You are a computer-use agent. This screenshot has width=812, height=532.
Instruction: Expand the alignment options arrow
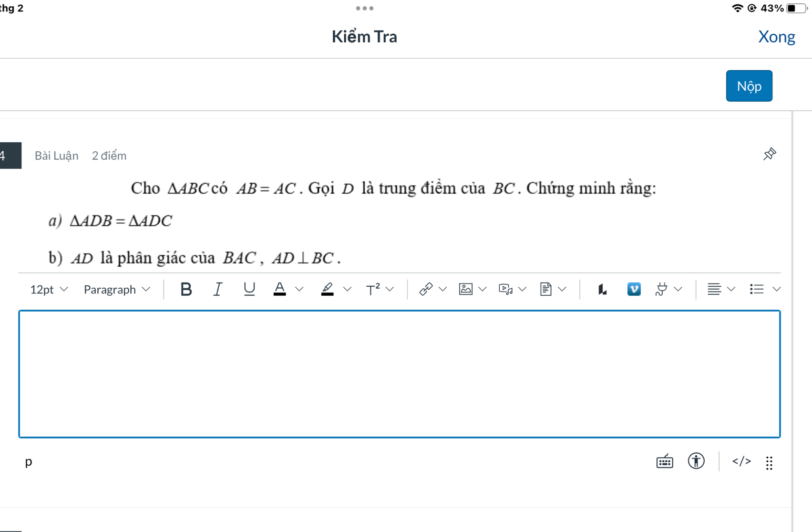731,289
